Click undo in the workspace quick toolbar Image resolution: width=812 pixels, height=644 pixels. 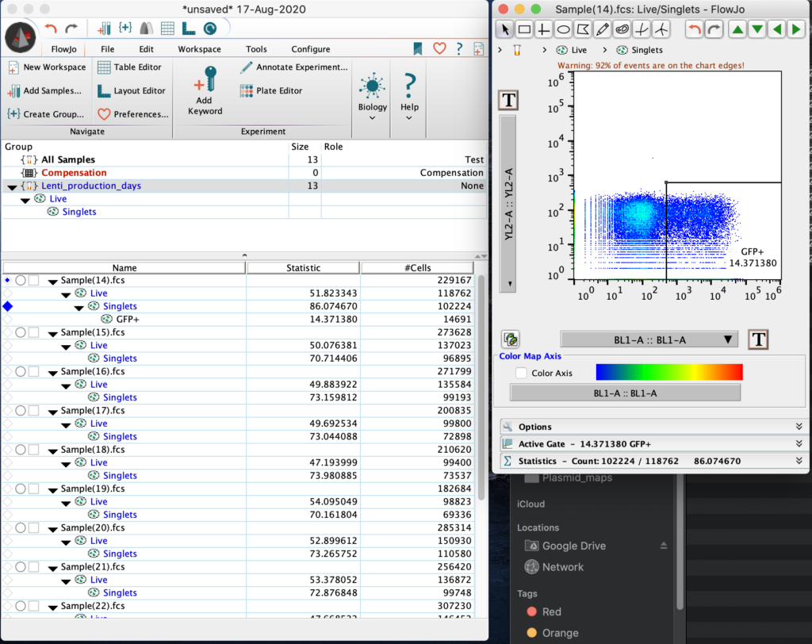pos(51,29)
